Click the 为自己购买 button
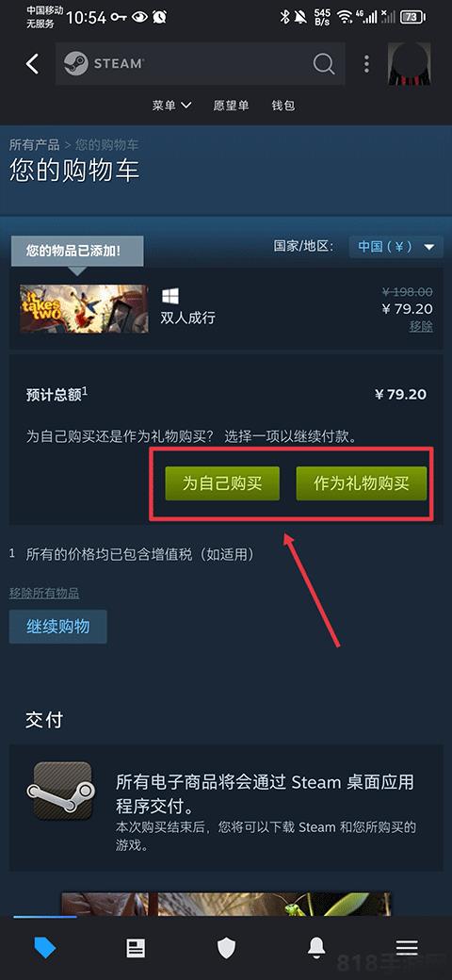The width and height of the screenshot is (452, 980). tap(222, 483)
